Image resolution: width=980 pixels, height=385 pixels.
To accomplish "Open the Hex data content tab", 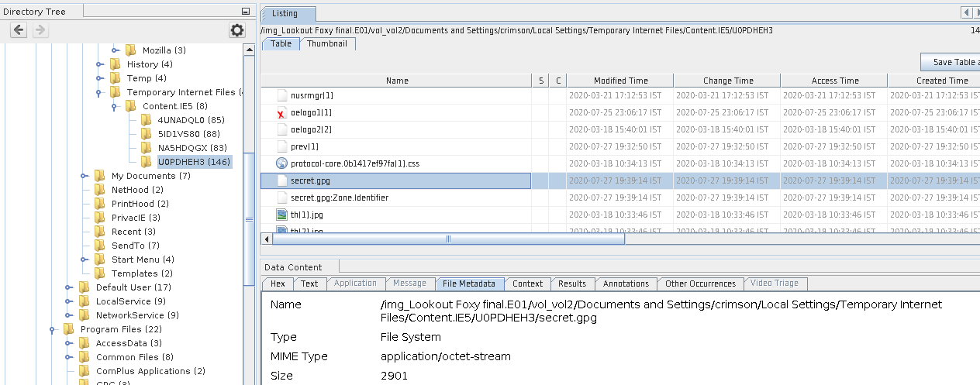I will tap(278, 284).
